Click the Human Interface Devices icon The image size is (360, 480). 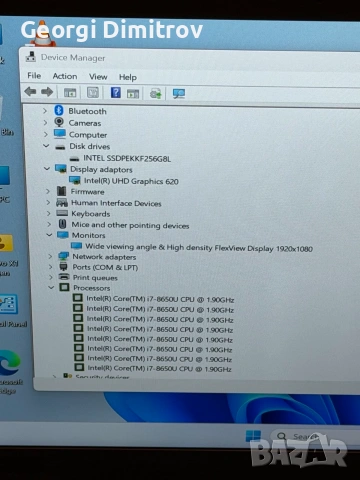click(62, 202)
